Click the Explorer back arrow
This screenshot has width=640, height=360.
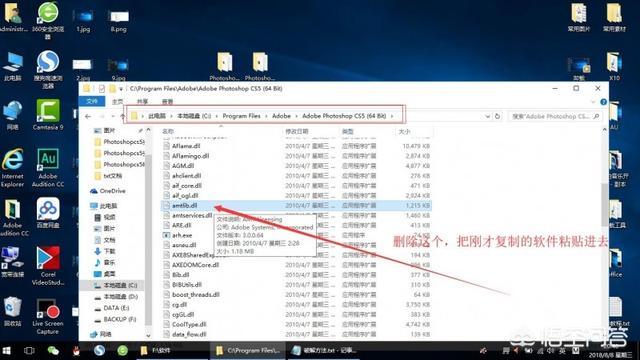tap(88, 116)
